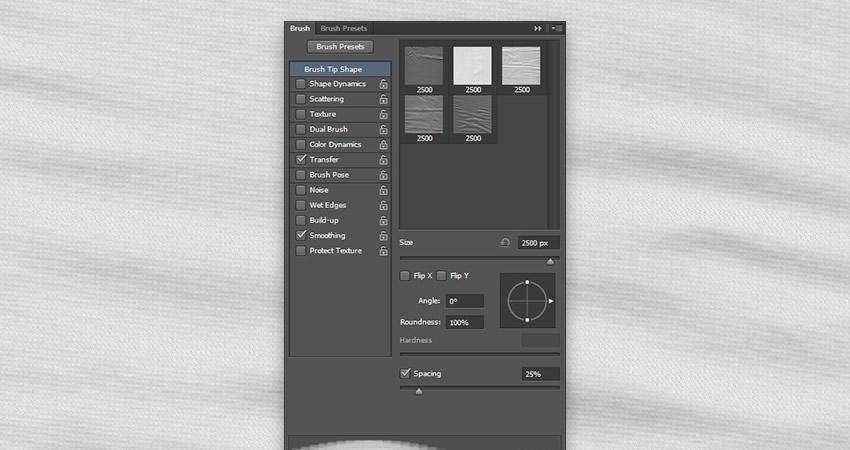Screen dimensions: 850x450
Task: Click the lock icon beside Scattering
Action: coord(383,100)
